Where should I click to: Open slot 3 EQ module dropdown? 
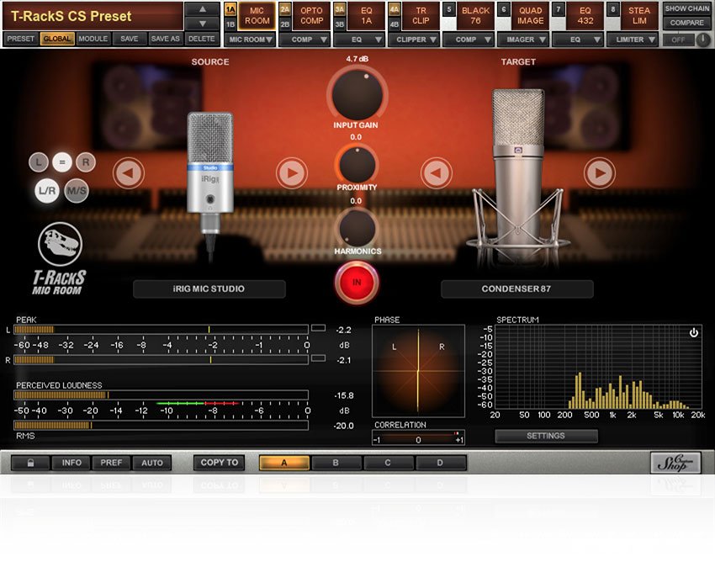359,40
